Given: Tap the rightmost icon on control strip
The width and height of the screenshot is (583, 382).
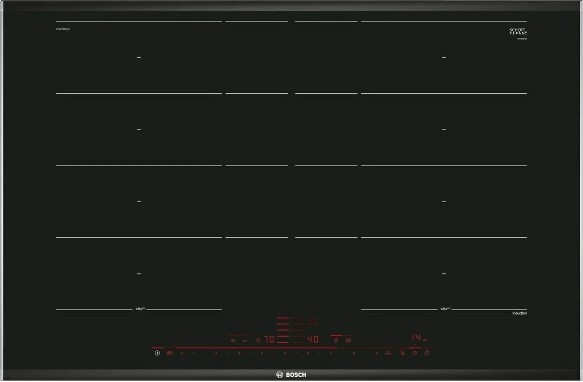Looking at the screenshot, I should pos(426,353).
